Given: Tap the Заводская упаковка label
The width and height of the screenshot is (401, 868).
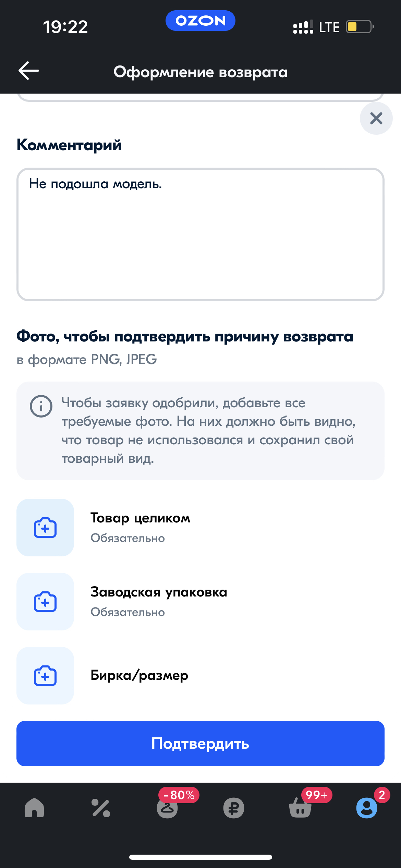Looking at the screenshot, I should [x=159, y=592].
